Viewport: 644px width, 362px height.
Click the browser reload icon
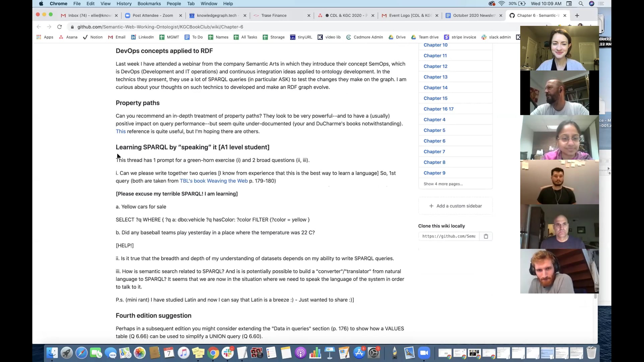coord(60,27)
